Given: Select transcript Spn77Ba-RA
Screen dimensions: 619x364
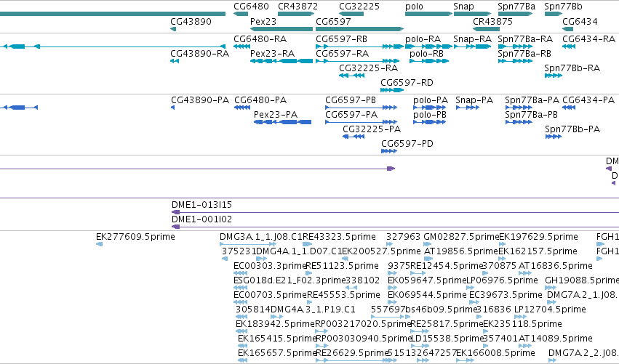Looking at the screenshot, I should tap(525, 39).
